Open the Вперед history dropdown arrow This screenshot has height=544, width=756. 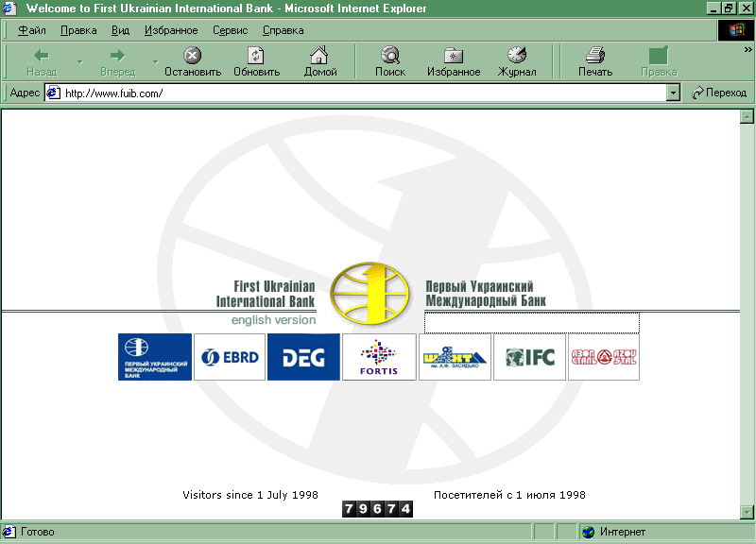pos(155,62)
